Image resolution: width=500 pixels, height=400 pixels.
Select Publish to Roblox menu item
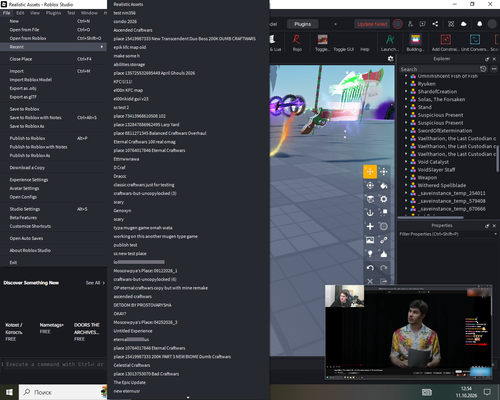pyautogui.click(x=53, y=138)
